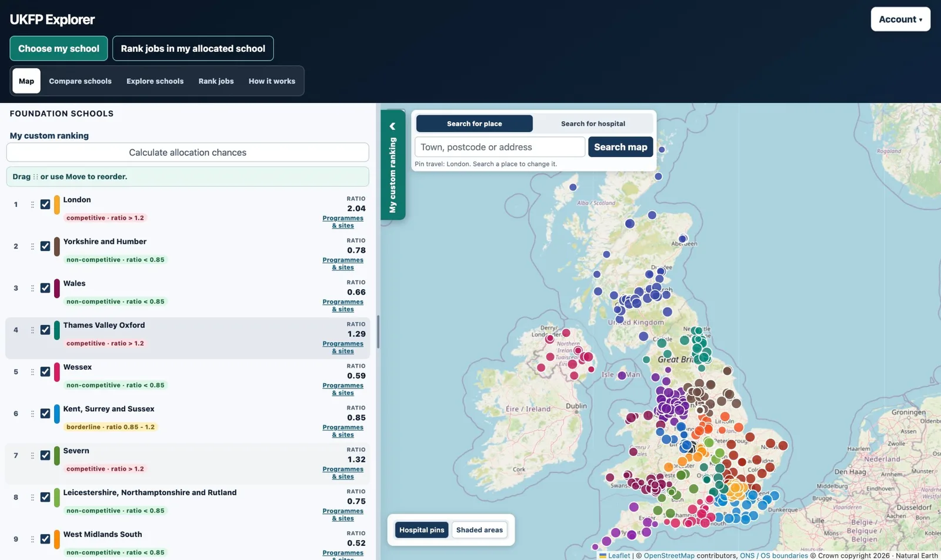The image size is (941, 560).
Task: Click the orange London color bar
Action: click(57, 204)
